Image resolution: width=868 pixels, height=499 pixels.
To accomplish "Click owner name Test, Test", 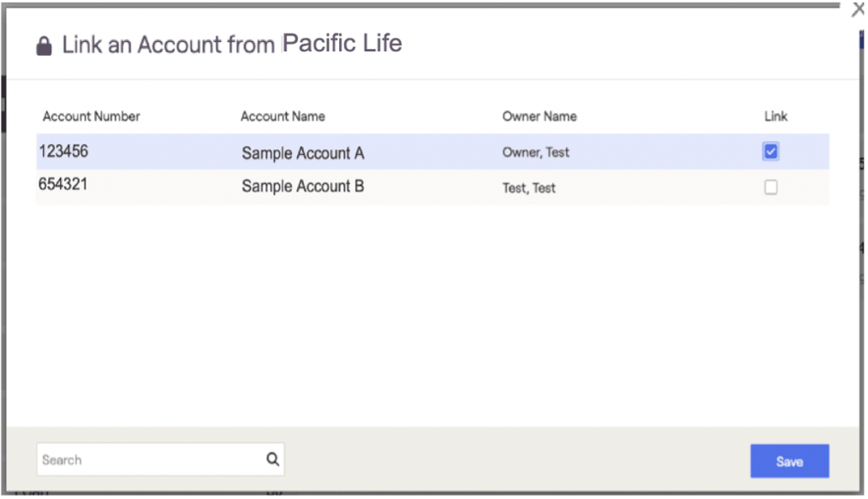I will pos(529,188).
